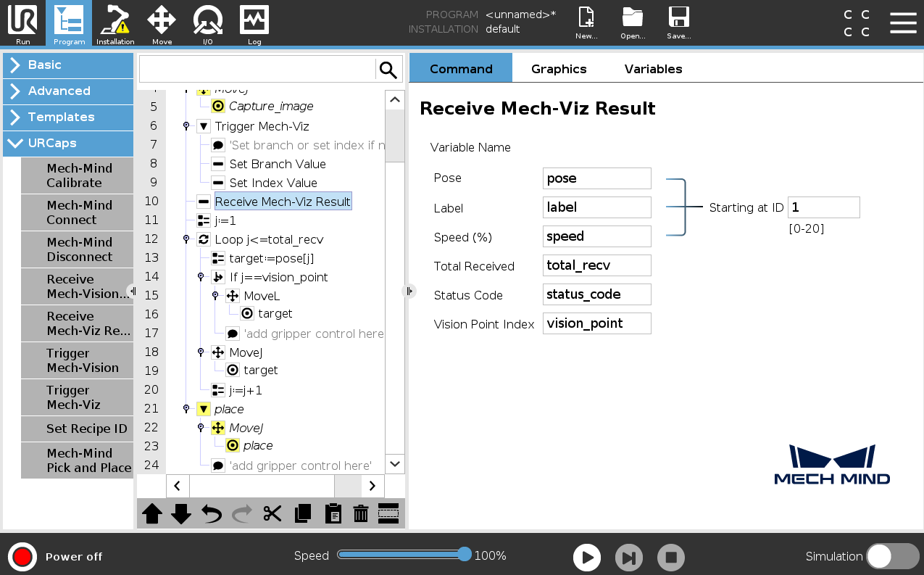
Task: Open the Program tab in the header
Action: pos(69,23)
